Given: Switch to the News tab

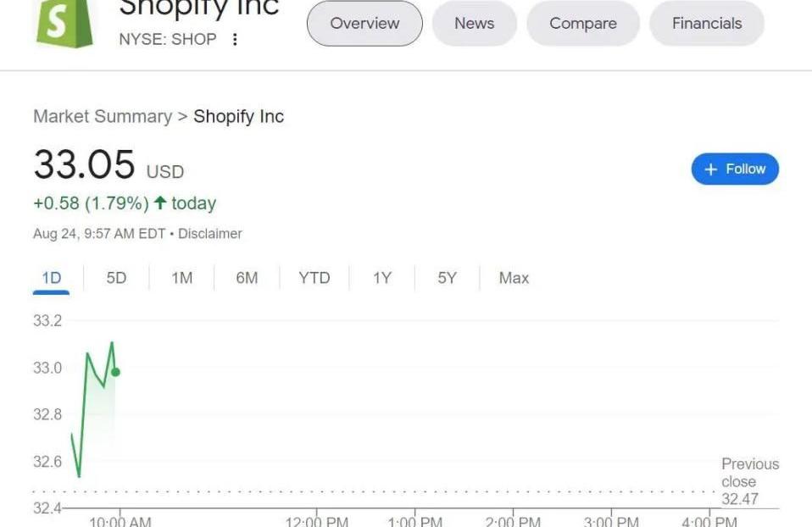Looking at the screenshot, I should (x=474, y=24).
